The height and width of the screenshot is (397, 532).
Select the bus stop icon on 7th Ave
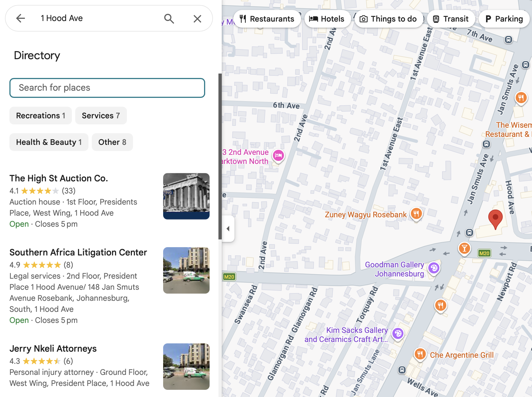[x=508, y=40]
